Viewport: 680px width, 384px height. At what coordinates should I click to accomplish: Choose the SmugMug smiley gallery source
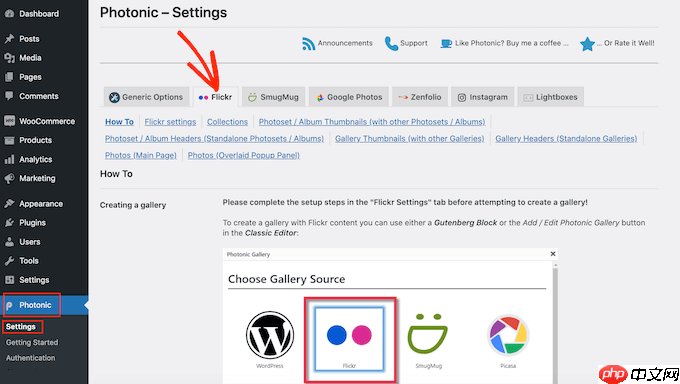tap(428, 333)
